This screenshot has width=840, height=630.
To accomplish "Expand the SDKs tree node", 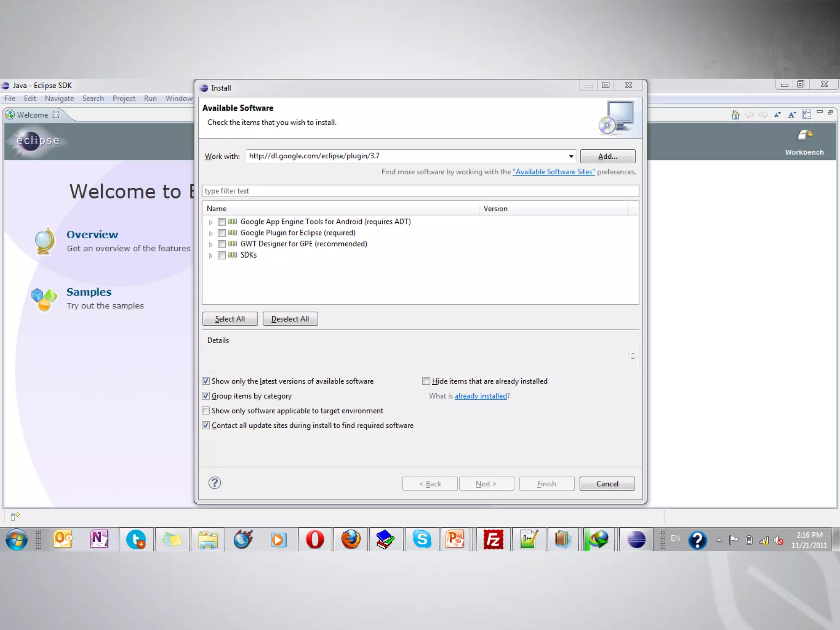I will (x=210, y=256).
